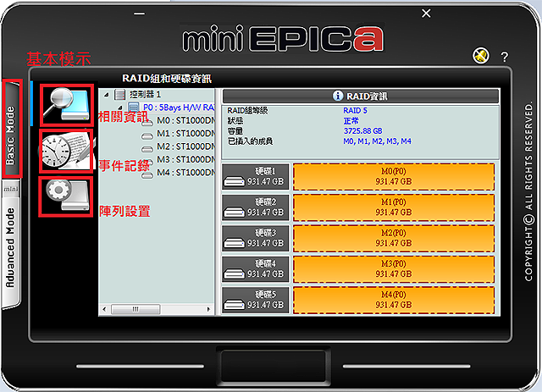The image size is (542, 392).
Task: Select the M3 : ST1000DM tree item
Action: pos(185,159)
